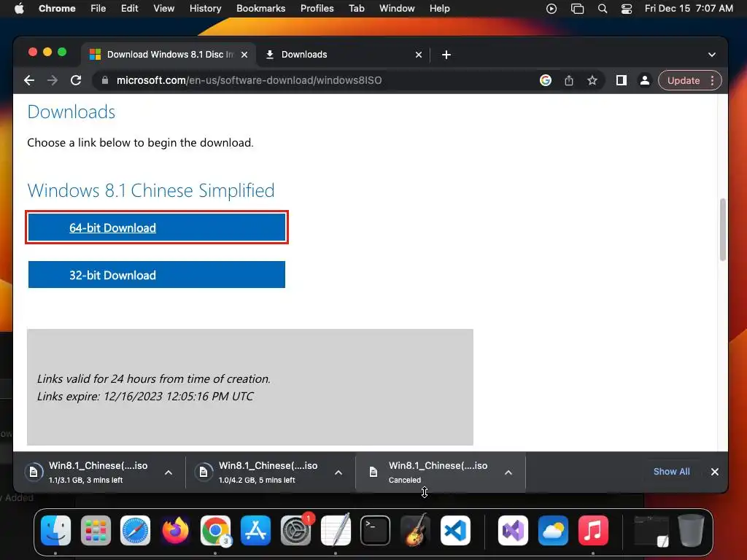Open Trash from the Dock
Image resolution: width=747 pixels, height=560 pixels.
pos(692,530)
